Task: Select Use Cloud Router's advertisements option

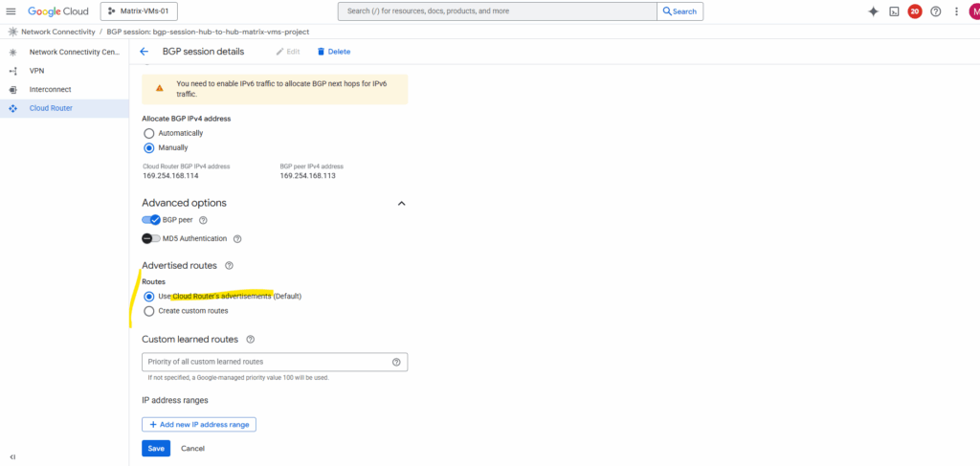Action: (148, 296)
